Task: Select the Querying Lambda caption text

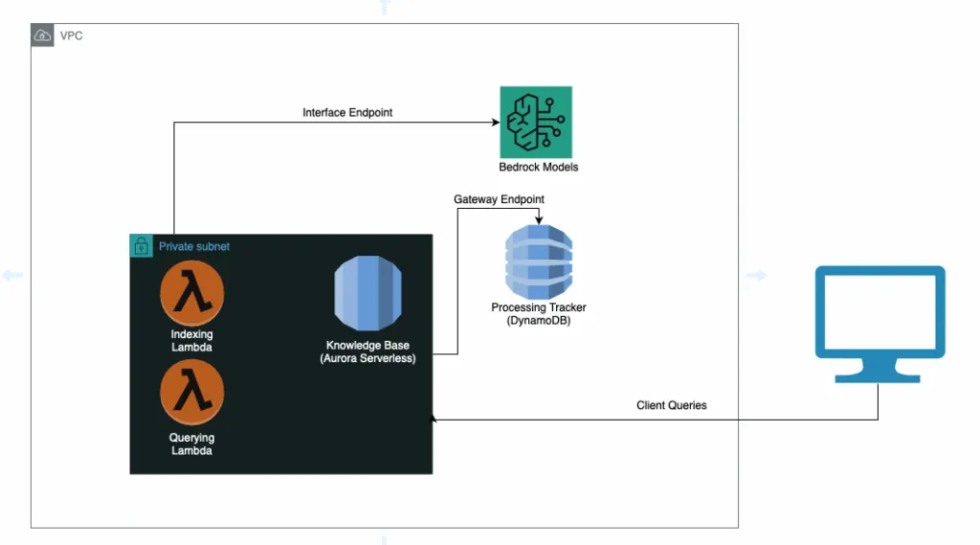Action: [x=192, y=444]
